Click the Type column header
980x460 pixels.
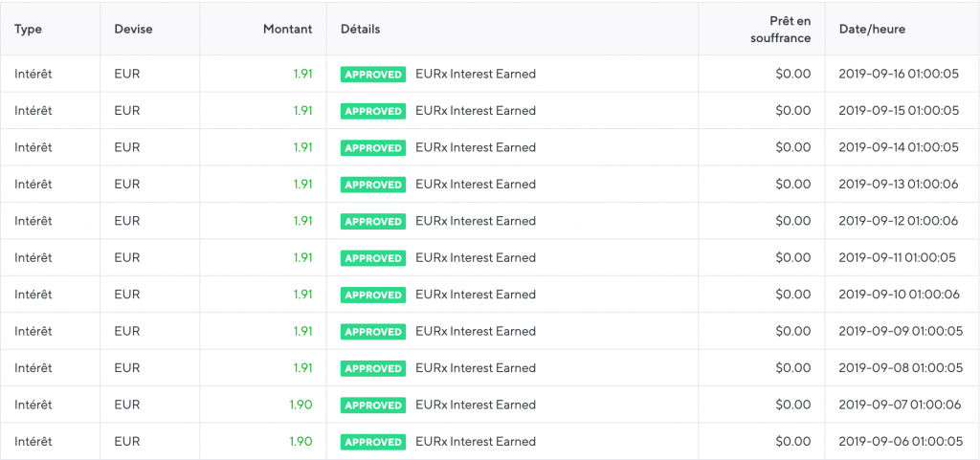(28, 30)
